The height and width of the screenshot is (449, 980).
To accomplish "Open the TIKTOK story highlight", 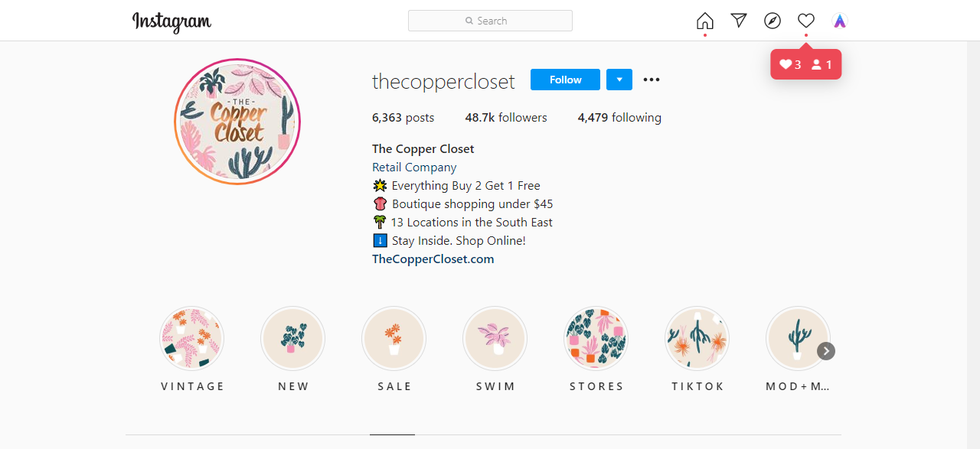I will 697,339.
